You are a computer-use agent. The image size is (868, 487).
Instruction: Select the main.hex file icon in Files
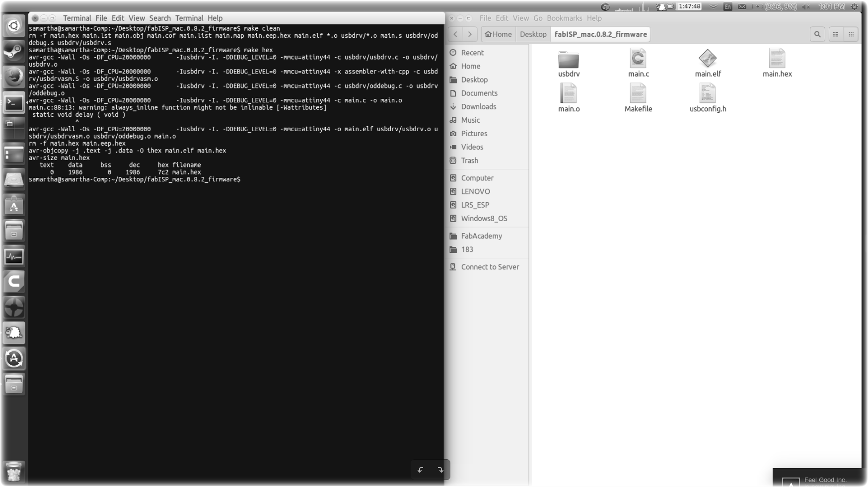[777, 59]
